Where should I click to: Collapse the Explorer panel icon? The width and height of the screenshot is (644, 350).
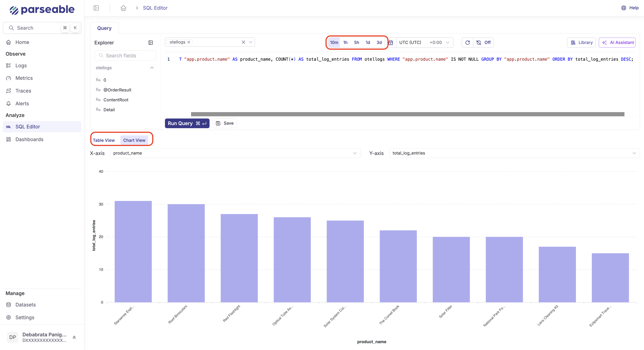(151, 43)
